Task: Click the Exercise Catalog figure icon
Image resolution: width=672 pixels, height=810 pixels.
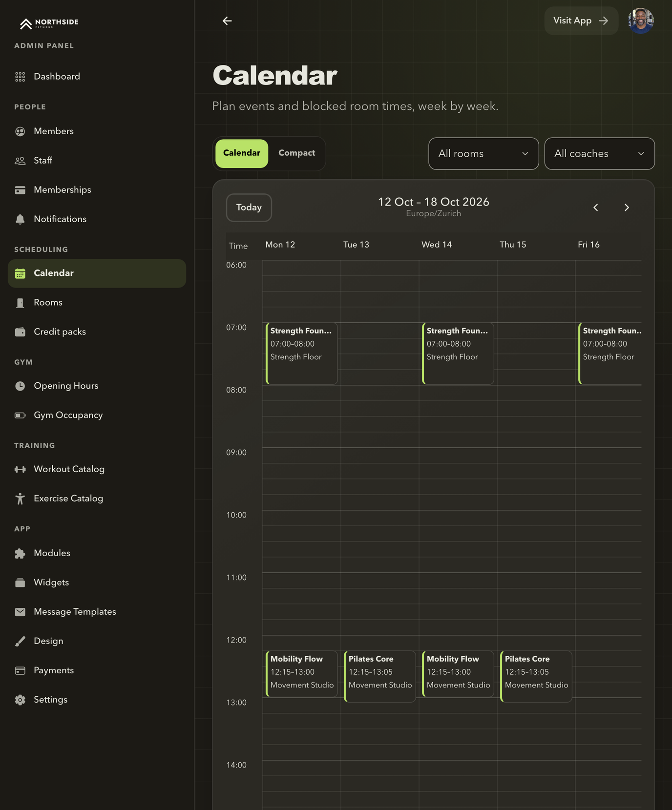Action: (x=20, y=498)
